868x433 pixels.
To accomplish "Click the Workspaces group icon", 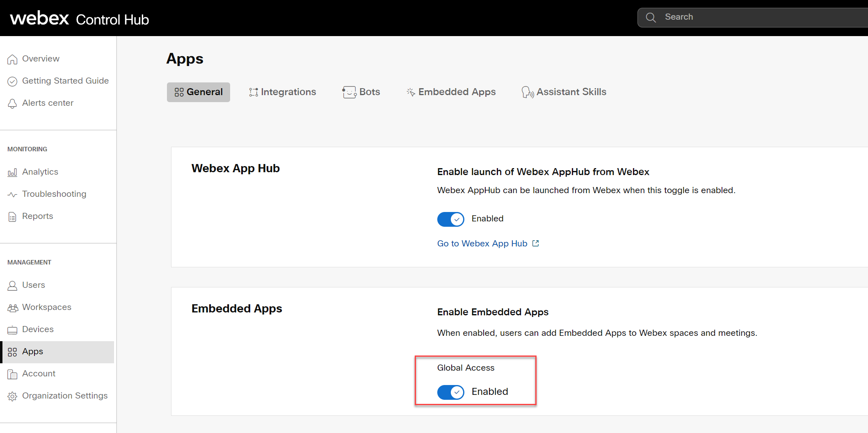I will [13, 308].
